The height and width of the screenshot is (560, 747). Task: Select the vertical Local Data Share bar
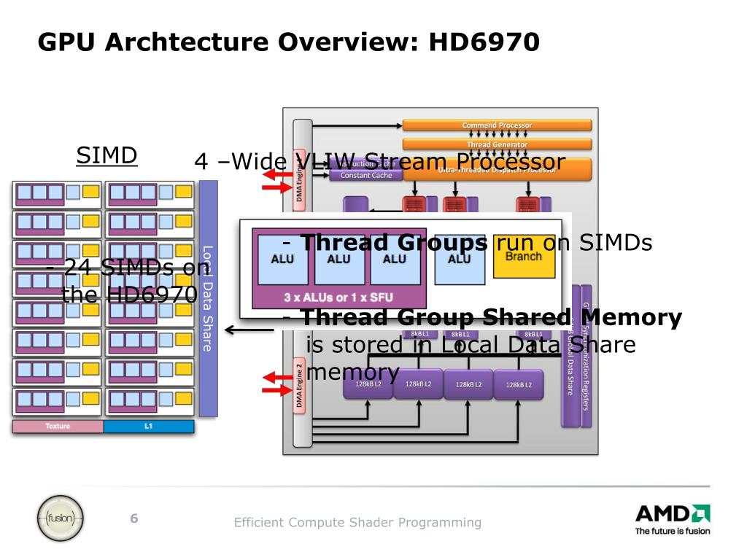(208, 298)
